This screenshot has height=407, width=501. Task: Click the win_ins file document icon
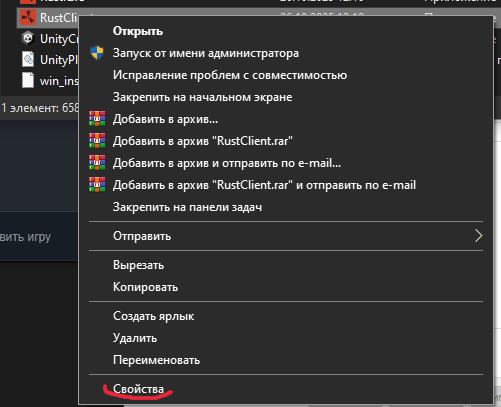[28, 81]
